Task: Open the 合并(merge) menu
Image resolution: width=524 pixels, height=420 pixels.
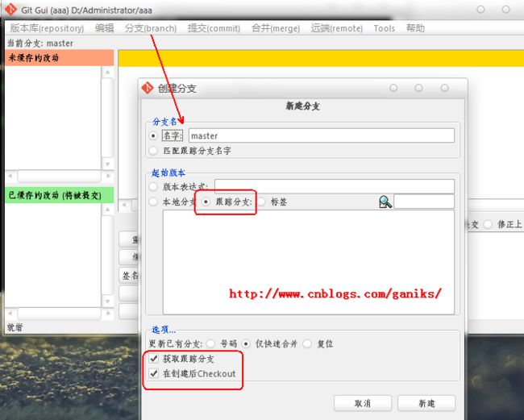Action: (276, 28)
